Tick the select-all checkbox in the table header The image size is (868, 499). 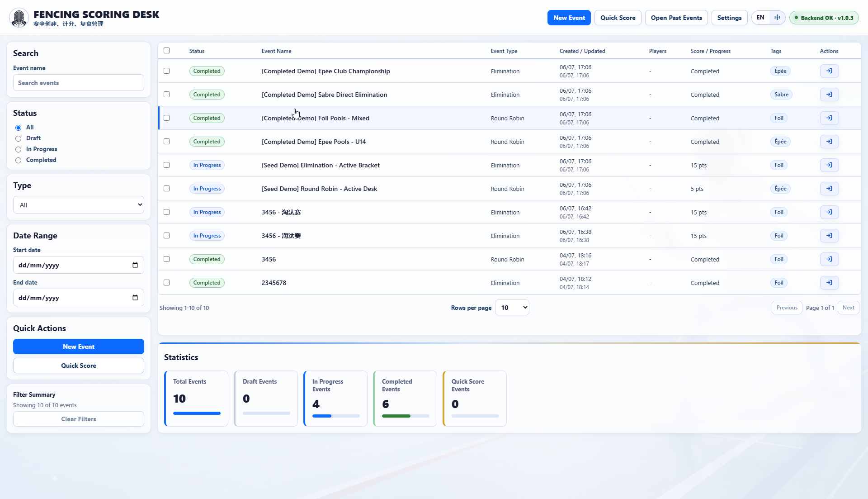[x=166, y=51]
